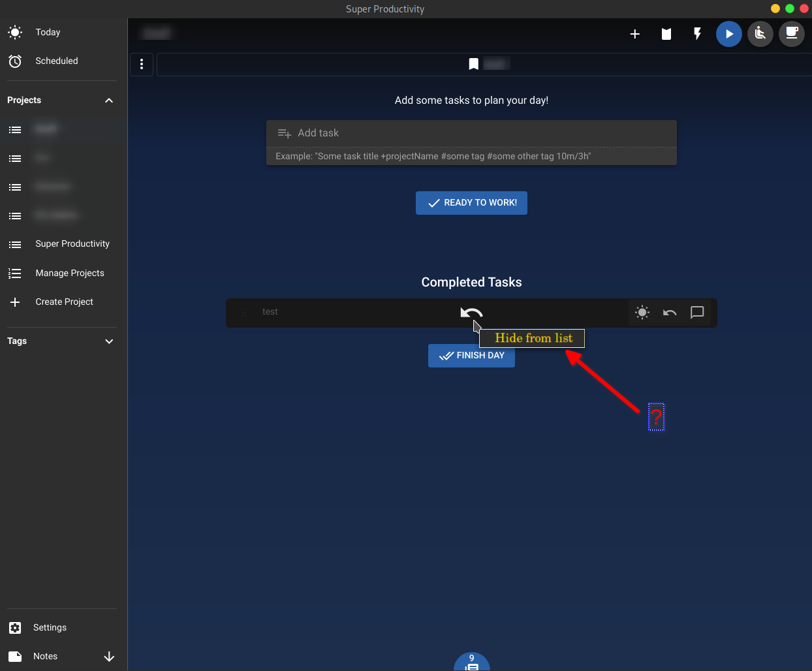The width and height of the screenshot is (812, 671).
Task: Toggle the undo arrow beside the sun icon
Action: pyautogui.click(x=670, y=313)
